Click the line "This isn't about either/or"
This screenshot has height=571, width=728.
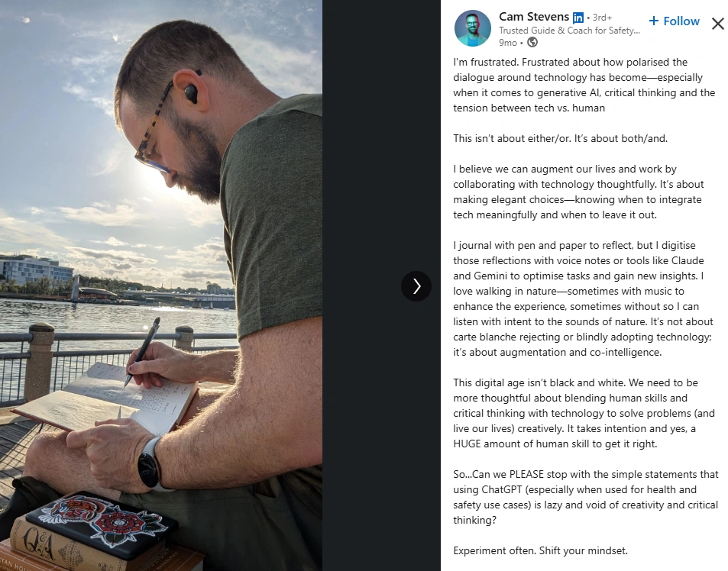(561, 138)
